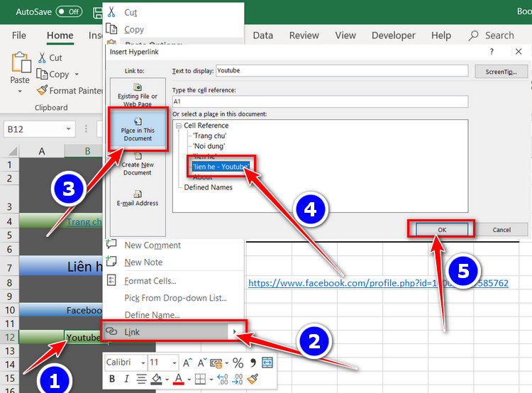532x393 pixels.
Task: Apply Fill Color bucket
Action: pos(157,379)
